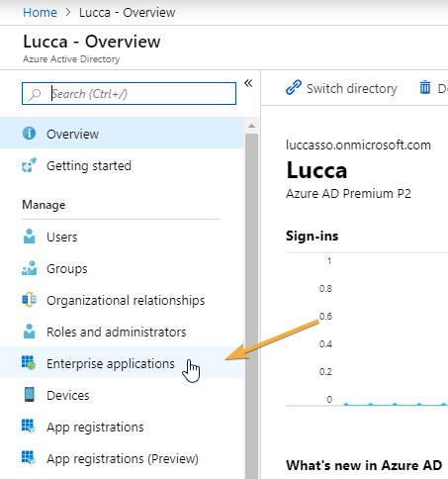Go to Home breadcrumb link
The height and width of the screenshot is (479, 448).
40,13
